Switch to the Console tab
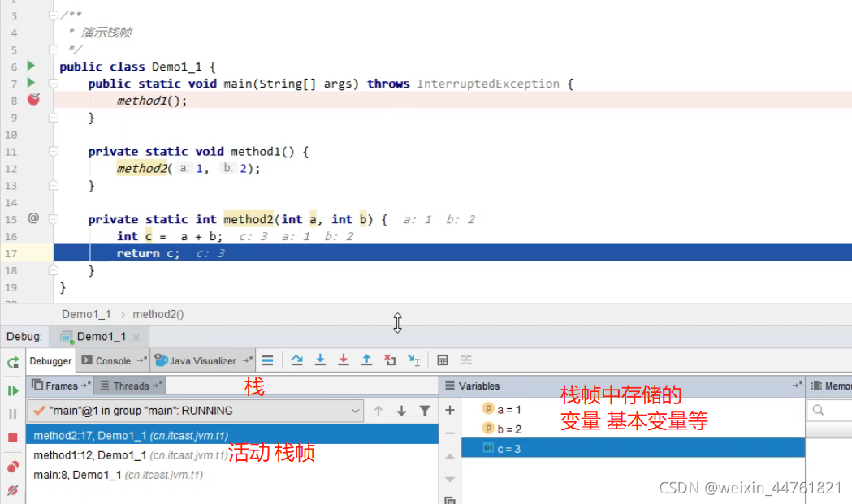Screen dimensions: 852x504 coord(113,360)
